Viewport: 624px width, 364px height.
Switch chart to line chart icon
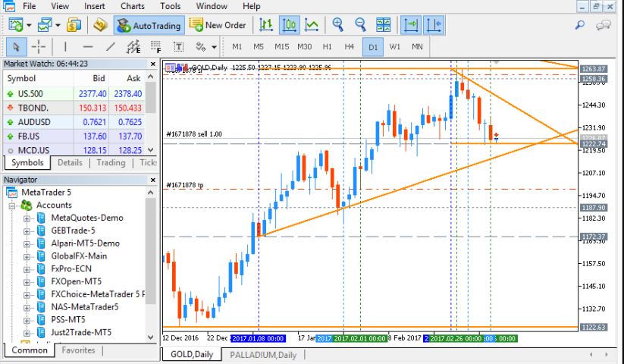[x=312, y=25]
